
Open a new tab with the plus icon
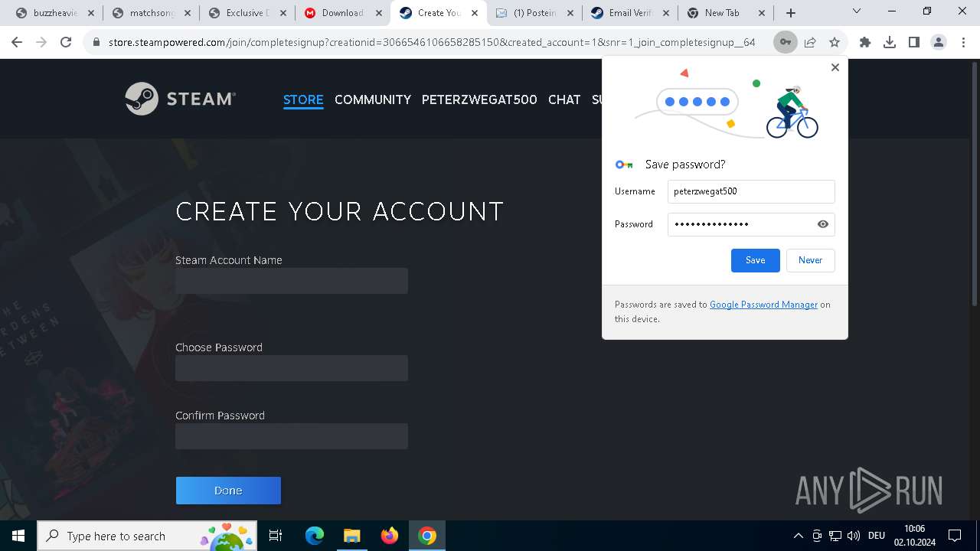click(x=791, y=13)
